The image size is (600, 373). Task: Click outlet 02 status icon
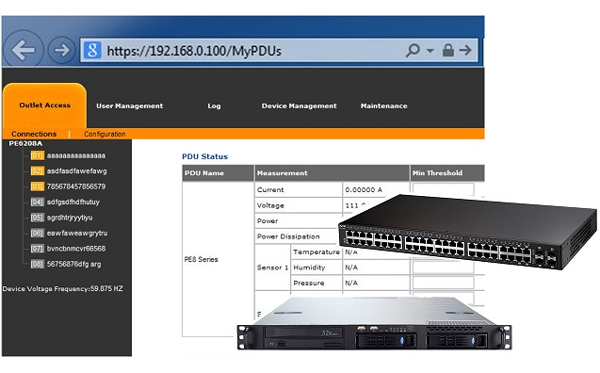(37, 171)
